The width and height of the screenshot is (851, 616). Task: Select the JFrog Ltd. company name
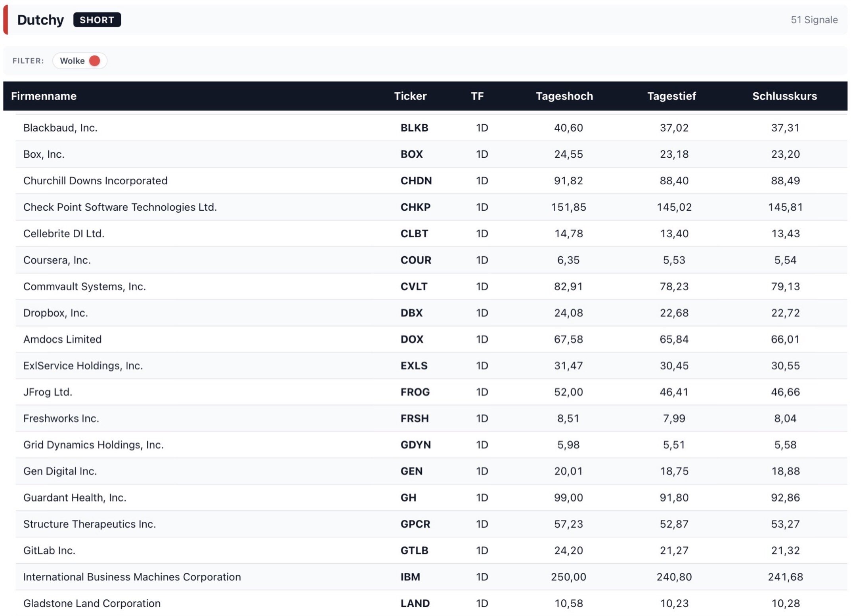pyautogui.click(x=48, y=392)
